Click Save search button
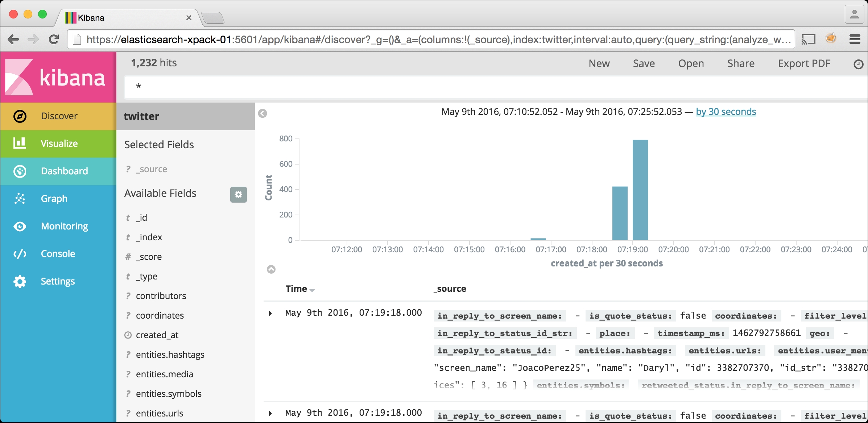This screenshot has width=868, height=423. 644,63
